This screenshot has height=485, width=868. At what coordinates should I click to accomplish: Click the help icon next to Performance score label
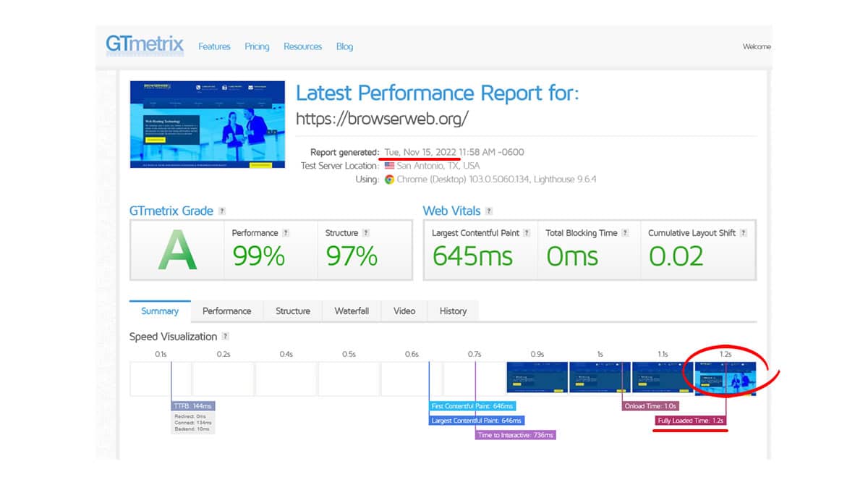click(286, 233)
